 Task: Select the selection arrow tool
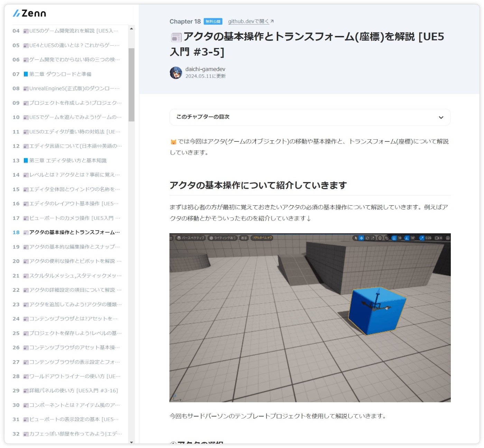coord(356,238)
